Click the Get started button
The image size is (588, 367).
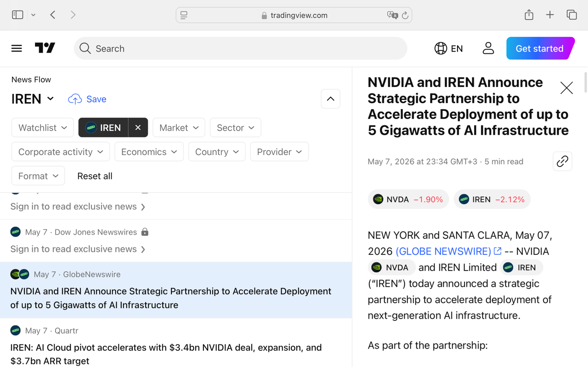540,48
